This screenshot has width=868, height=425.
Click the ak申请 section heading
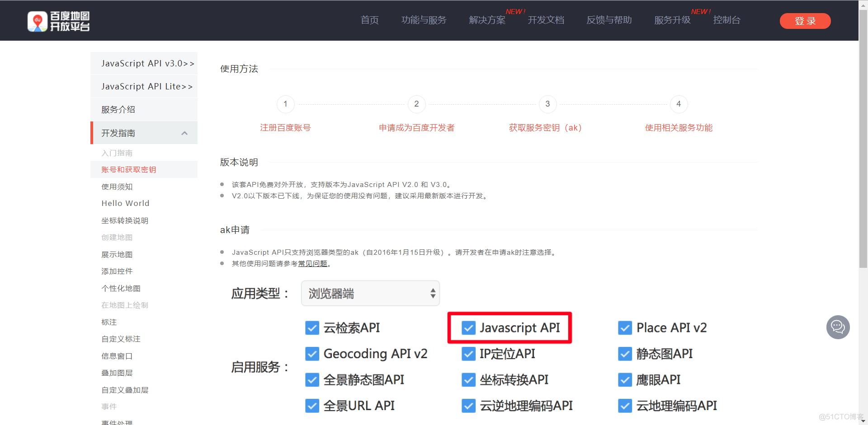pyautogui.click(x=235, y=230)
